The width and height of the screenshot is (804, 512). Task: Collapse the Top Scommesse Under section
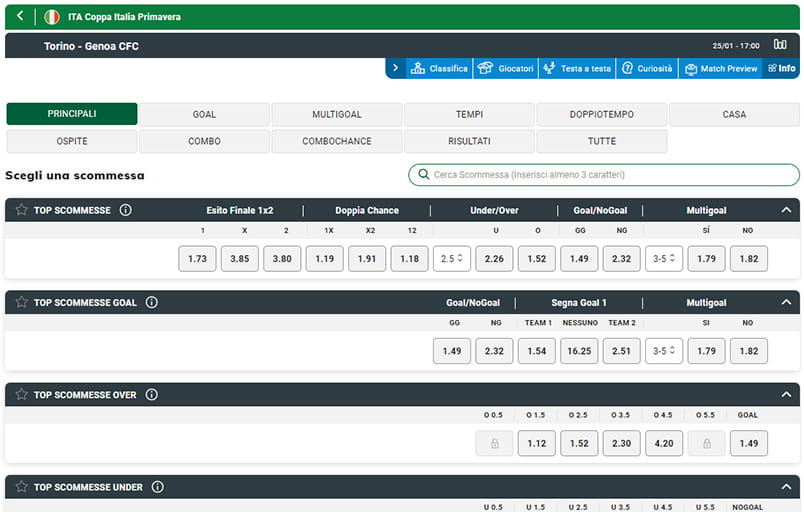(786, 486)
